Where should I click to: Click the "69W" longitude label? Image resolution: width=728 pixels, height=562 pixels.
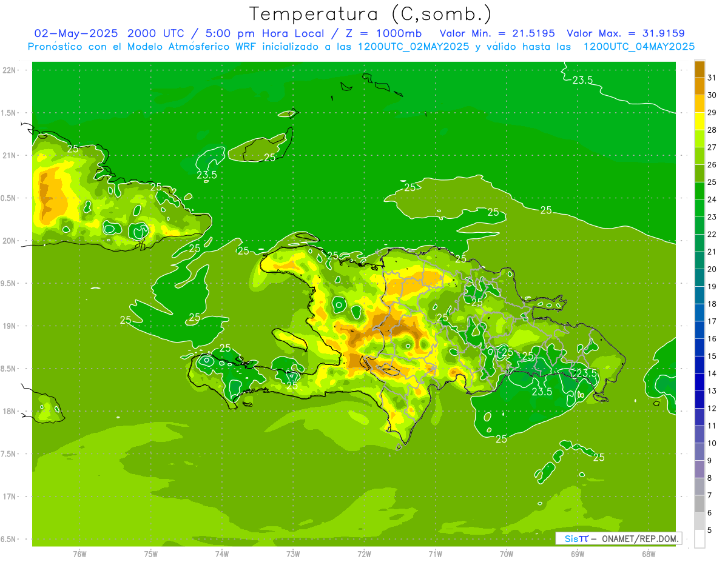click(578, 554)
